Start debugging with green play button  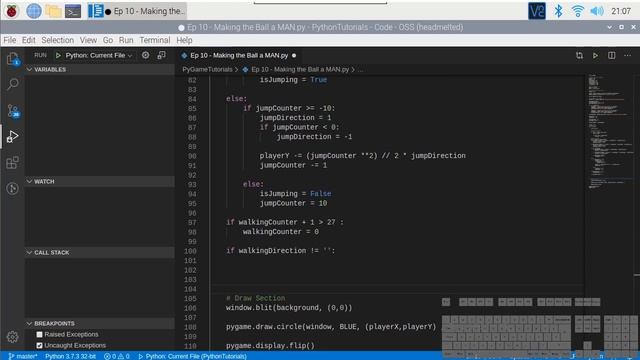tap(58, 55)
